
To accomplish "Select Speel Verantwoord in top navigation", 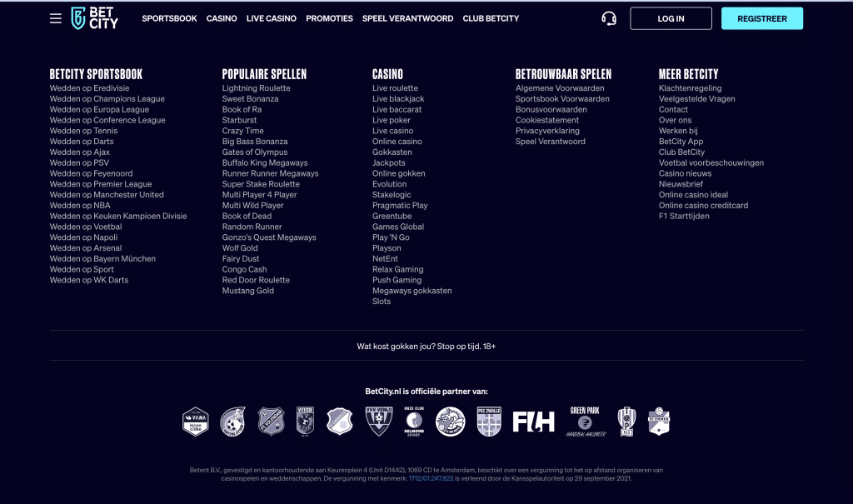I will pyautogui.click(x=407, y=18).
